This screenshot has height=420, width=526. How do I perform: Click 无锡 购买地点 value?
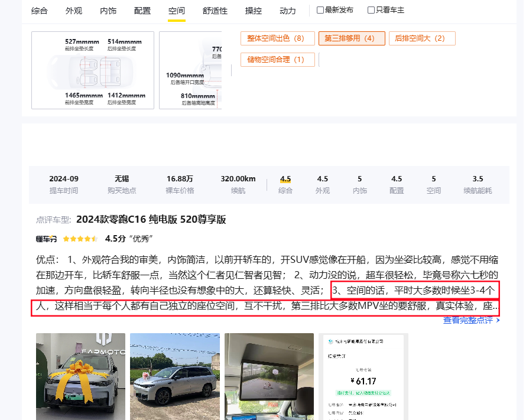[x=122, y=179]
